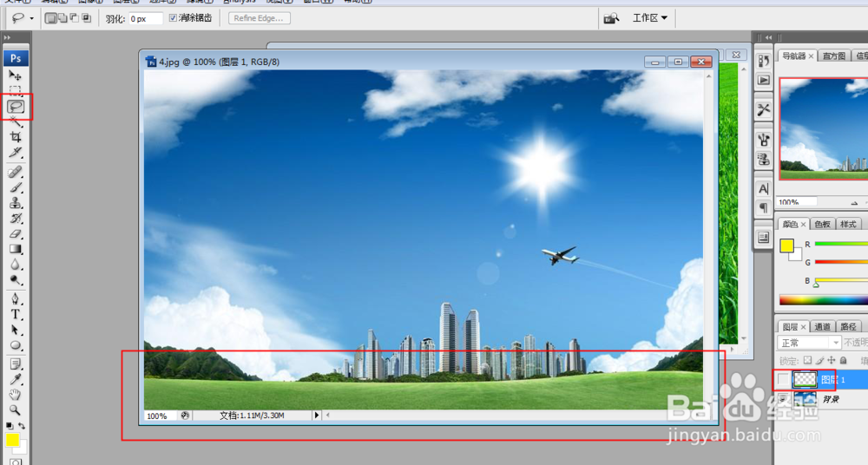This screenshot has height=465, width=868.
Task: Switch to the 导航器 tab
Action: pos(794,56)
